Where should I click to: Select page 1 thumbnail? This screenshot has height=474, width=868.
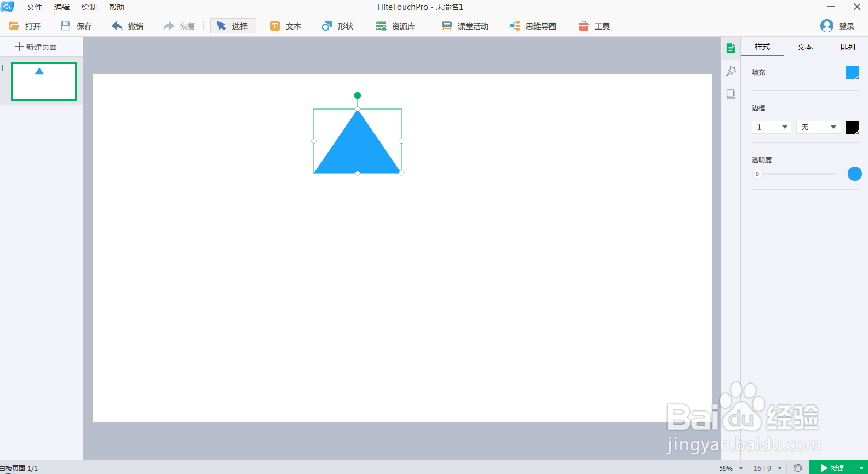click(44, 82)
